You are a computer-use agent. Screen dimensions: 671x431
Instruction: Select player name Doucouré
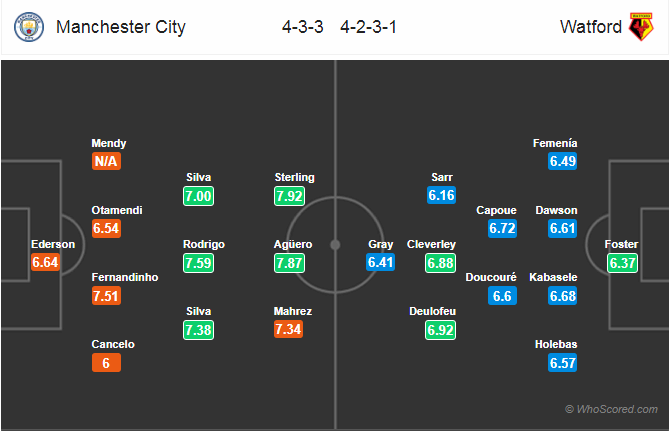coord(491,277)
